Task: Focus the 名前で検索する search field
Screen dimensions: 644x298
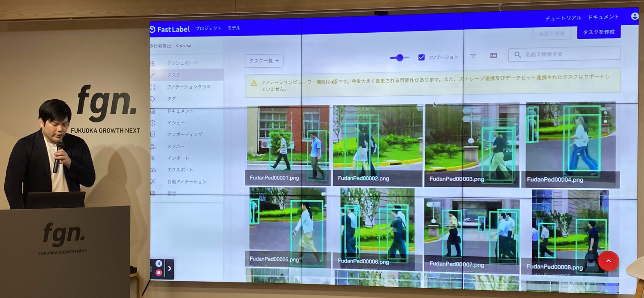Action: point(564,54)
